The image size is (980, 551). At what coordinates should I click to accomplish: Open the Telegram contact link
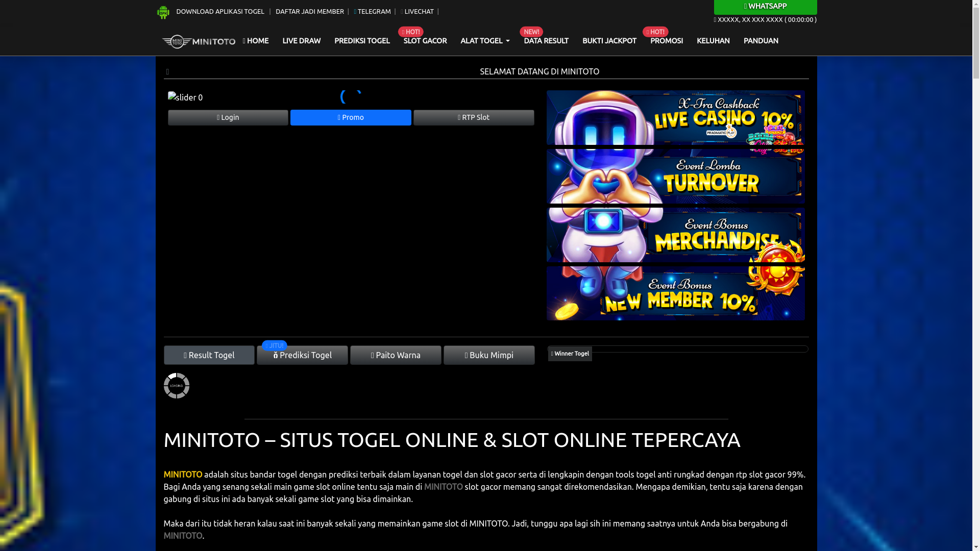click(x=373, y=11)
